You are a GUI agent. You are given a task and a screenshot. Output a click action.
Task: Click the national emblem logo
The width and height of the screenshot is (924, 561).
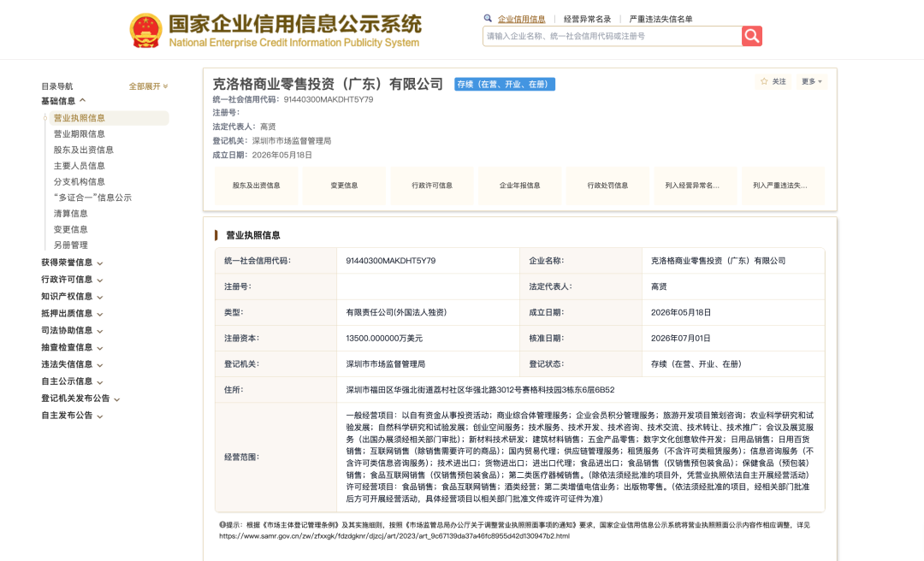145,31
